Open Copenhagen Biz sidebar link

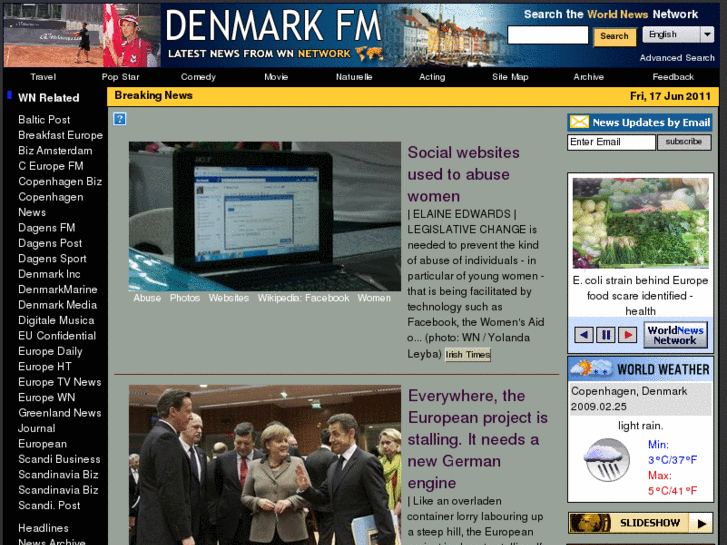60,181
